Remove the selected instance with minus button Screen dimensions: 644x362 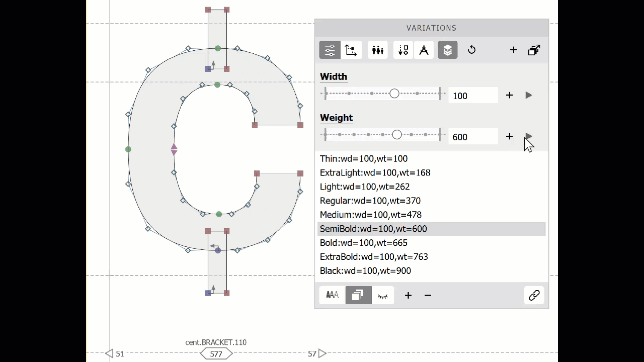click(x=428, y=296)
